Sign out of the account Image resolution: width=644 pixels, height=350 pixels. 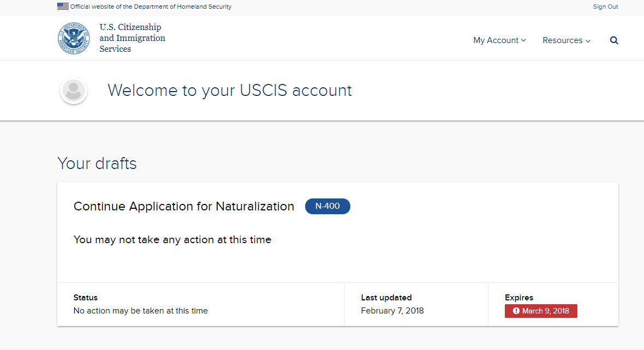pos(605,7)
